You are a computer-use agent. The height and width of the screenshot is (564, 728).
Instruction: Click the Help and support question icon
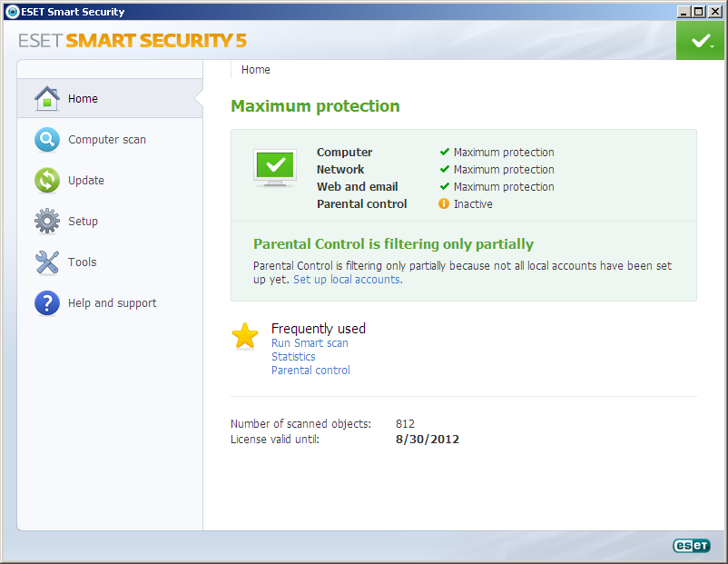pos(47,303)
